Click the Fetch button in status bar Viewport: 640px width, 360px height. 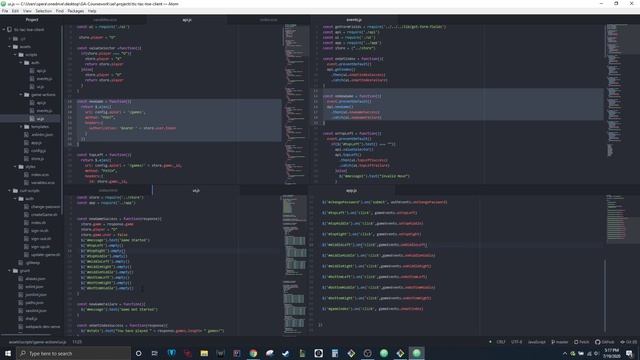point(582,342)
